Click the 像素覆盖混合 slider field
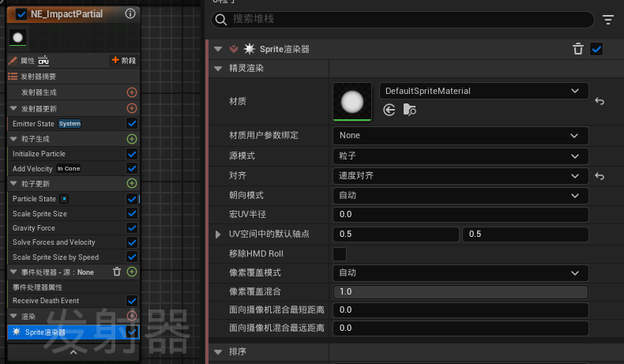The width and height of the screenshot is (624, 364). click(x=460, y=292)
